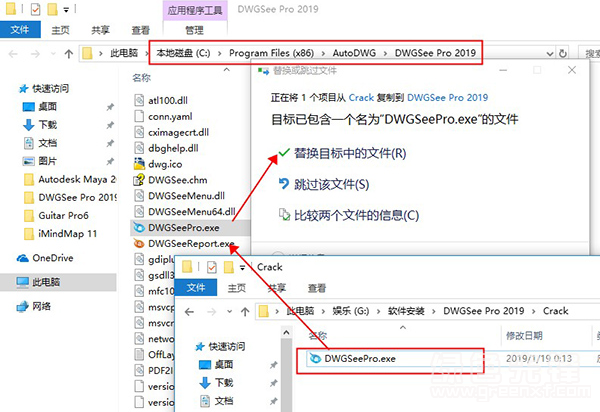The height and width of the screenshot is (412, 600).
Task: Expand the chevron after AutoDWG breadcrumb
Action: pos(386,53)
